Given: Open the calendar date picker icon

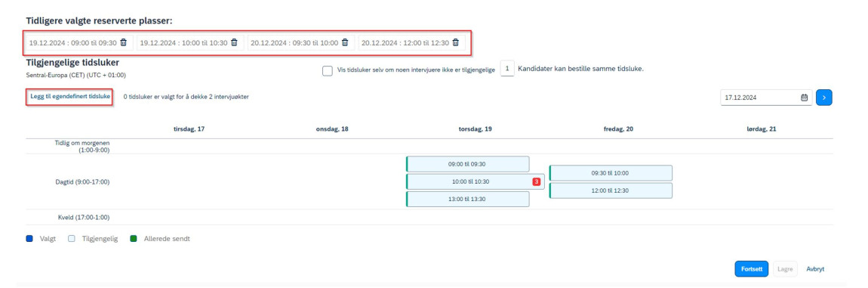Looking at the screenshot, I should pyautogui.click(x=805, y=97).
